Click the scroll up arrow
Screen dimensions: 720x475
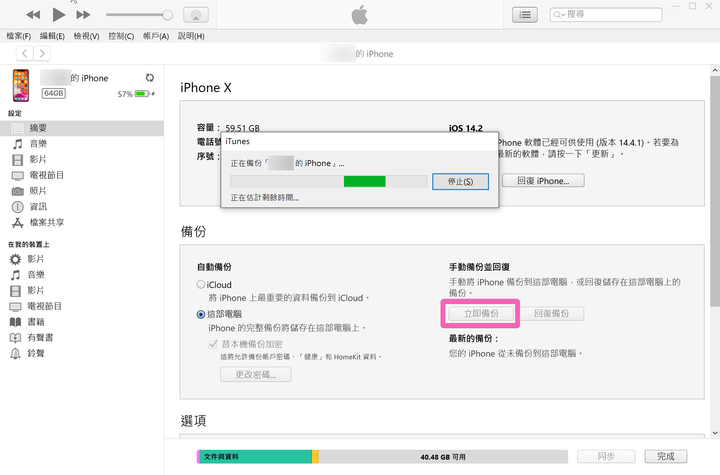coord(715,70)
